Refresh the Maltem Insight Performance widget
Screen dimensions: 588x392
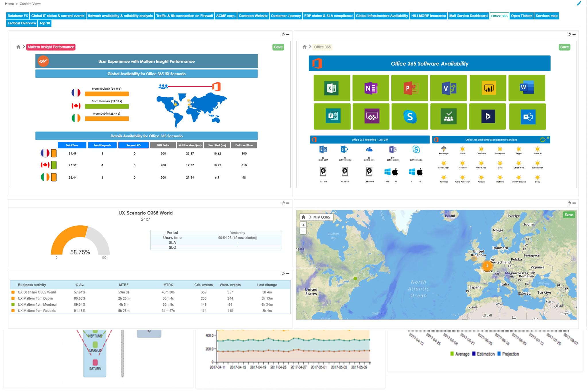[283, 34]
